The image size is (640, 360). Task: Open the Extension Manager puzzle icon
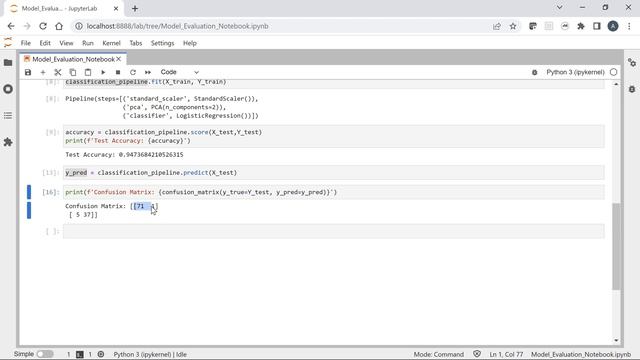click(8, 142)
